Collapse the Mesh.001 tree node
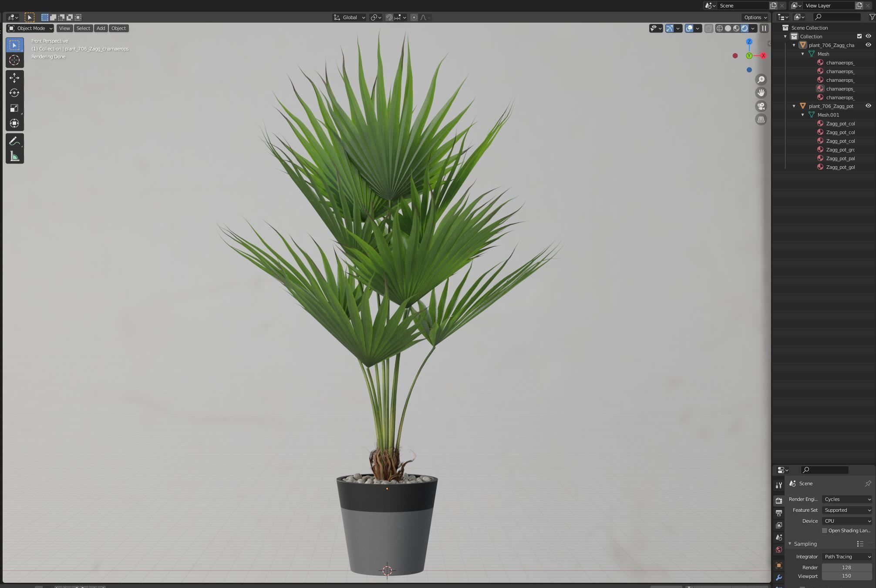This screenshot has width=876, height=588. 803,115
